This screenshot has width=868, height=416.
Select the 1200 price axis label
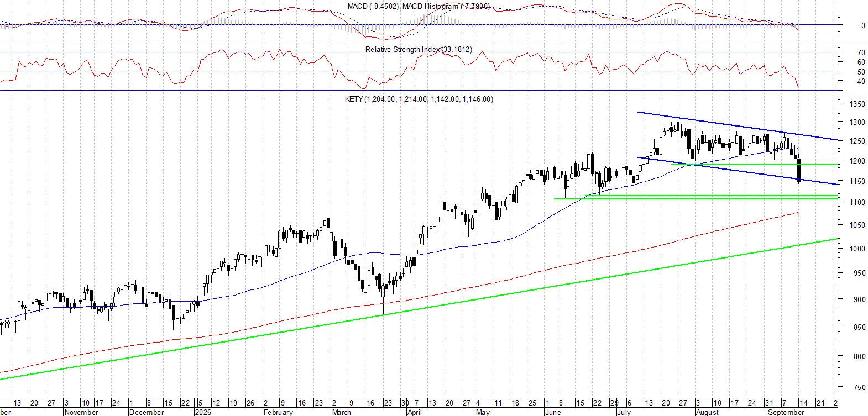coord(857,161)
